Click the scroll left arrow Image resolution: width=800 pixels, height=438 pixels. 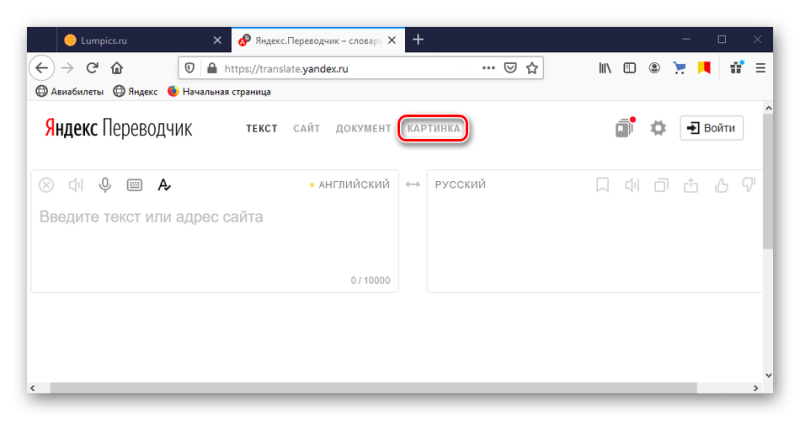click(x=33, y=388)
